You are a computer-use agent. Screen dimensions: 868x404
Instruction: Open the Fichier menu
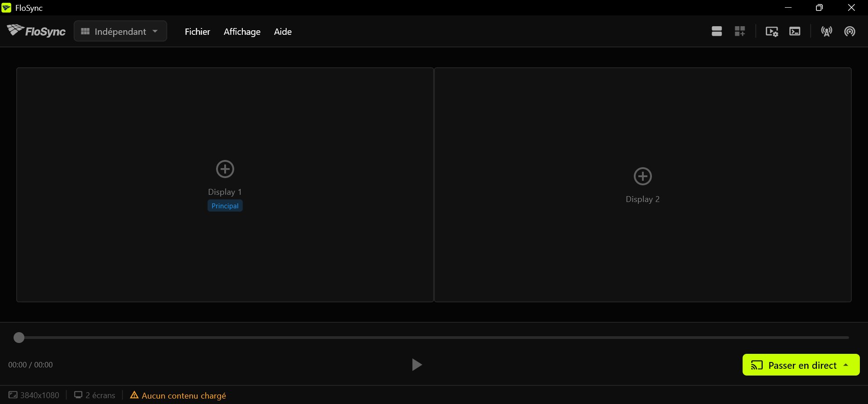(x=198, y=32)
